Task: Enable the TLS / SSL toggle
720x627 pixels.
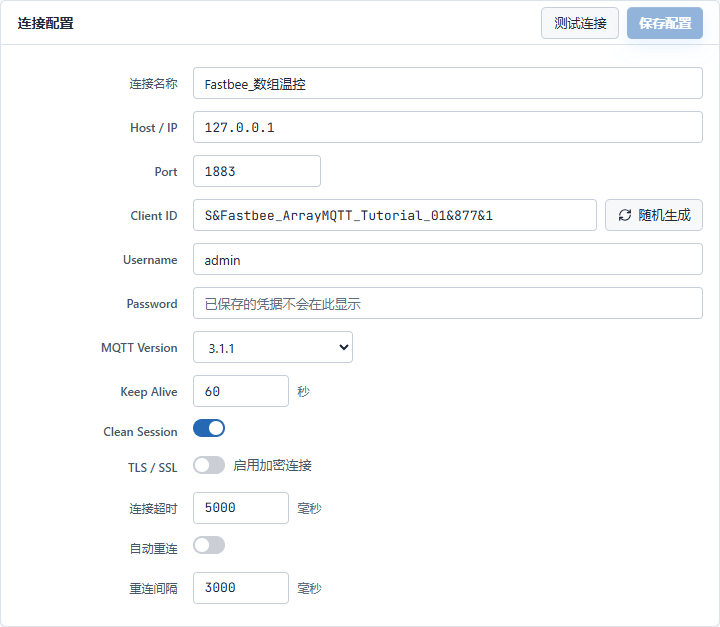Action: (209, 465)
